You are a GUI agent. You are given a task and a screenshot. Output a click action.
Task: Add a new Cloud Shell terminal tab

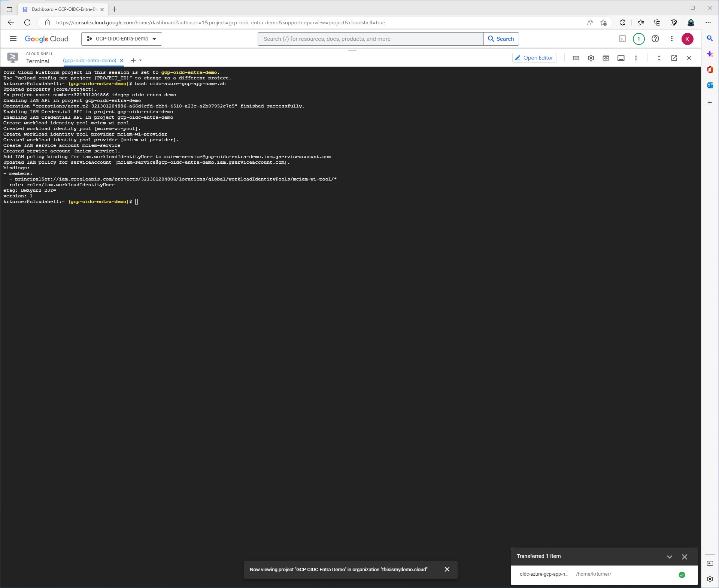[x=133, y=60]
